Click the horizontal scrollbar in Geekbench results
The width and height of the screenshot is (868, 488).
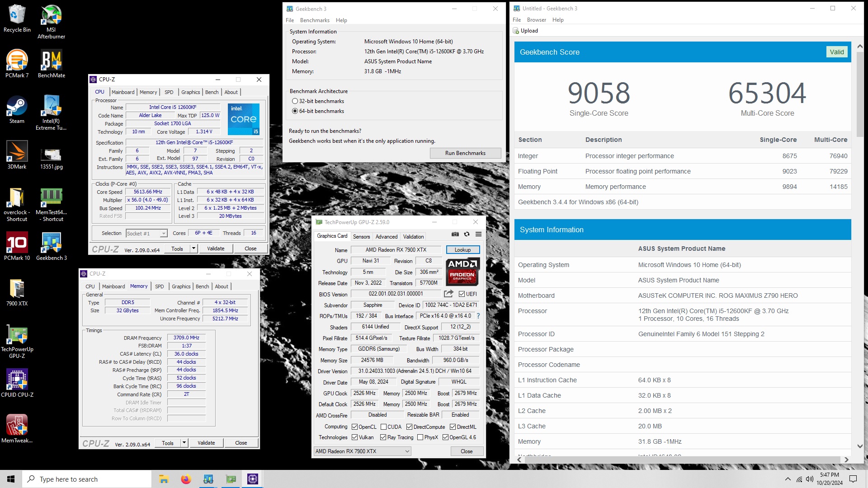[683, 460]
